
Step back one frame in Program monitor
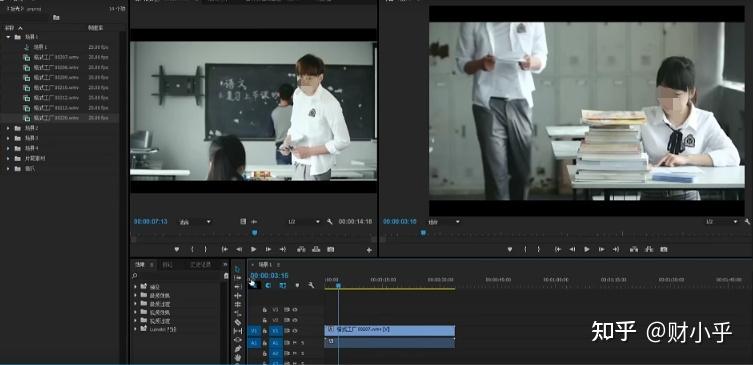[x=572, y=249]
